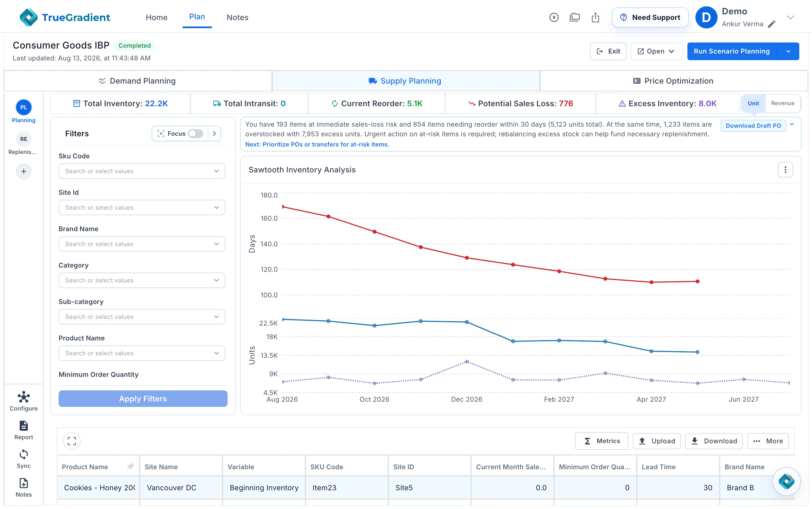Expand Run Scenario Planning dropdown arrow
The image size is (812, 509).
(x=788, y=51)
